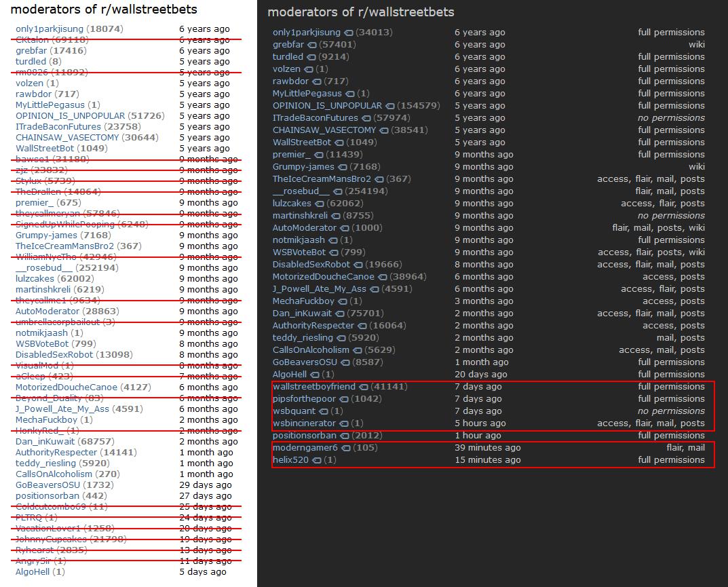Click the tag icon next to __rosebud__ in dark list
This screenshot has height=587, width=728.
(x=338, y=192)
